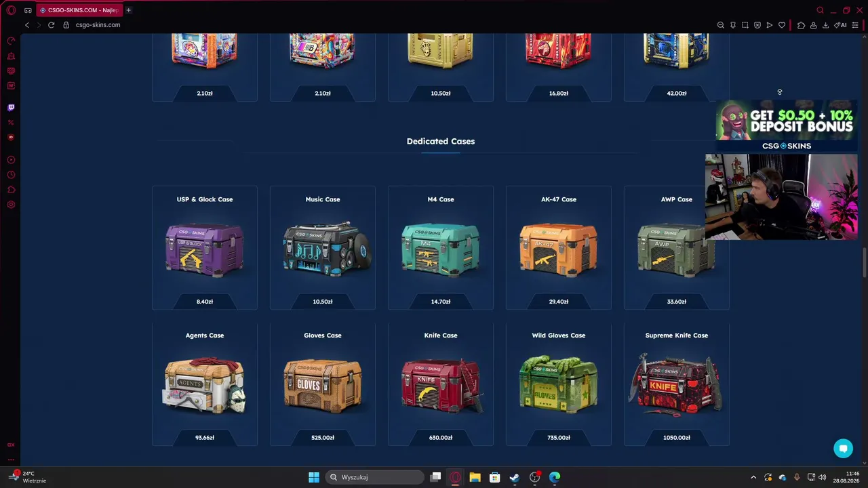Open the Windows Start menu
Image resolution: width=868 pixels, height=488 pixels.
[x=314, y=477]
